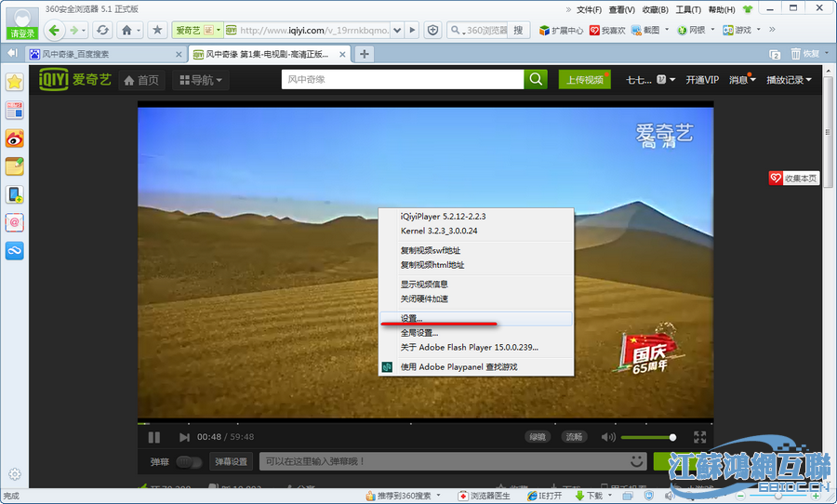Expand the 网银 dropdown arrow
Image resolution: width=837 pixels, height=504 pixels.
point(712,30)
